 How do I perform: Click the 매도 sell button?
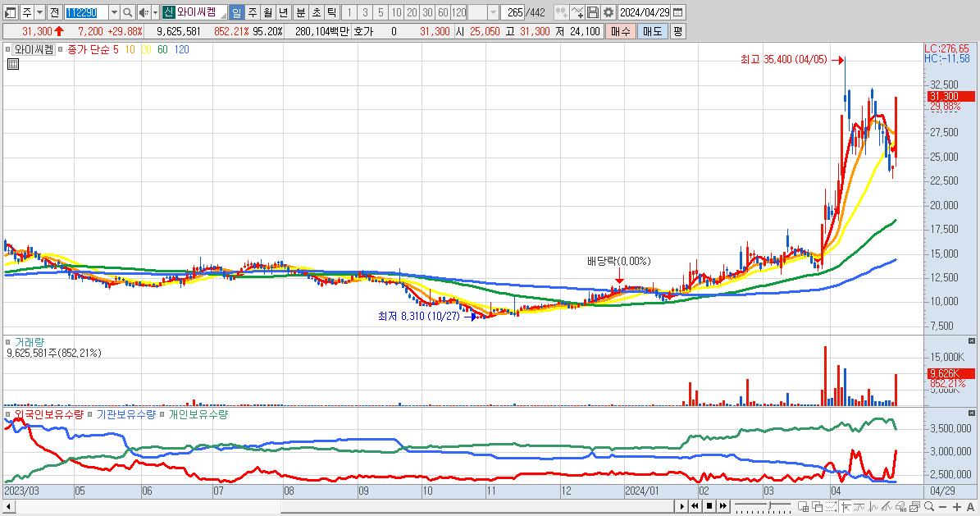[653, 31]
